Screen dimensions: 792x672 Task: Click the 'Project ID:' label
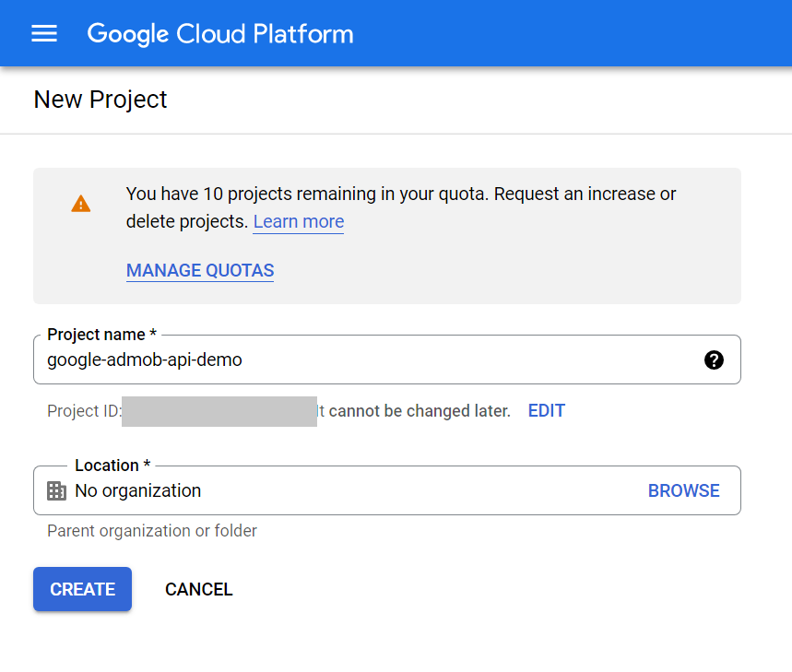[x=84, y=411]
